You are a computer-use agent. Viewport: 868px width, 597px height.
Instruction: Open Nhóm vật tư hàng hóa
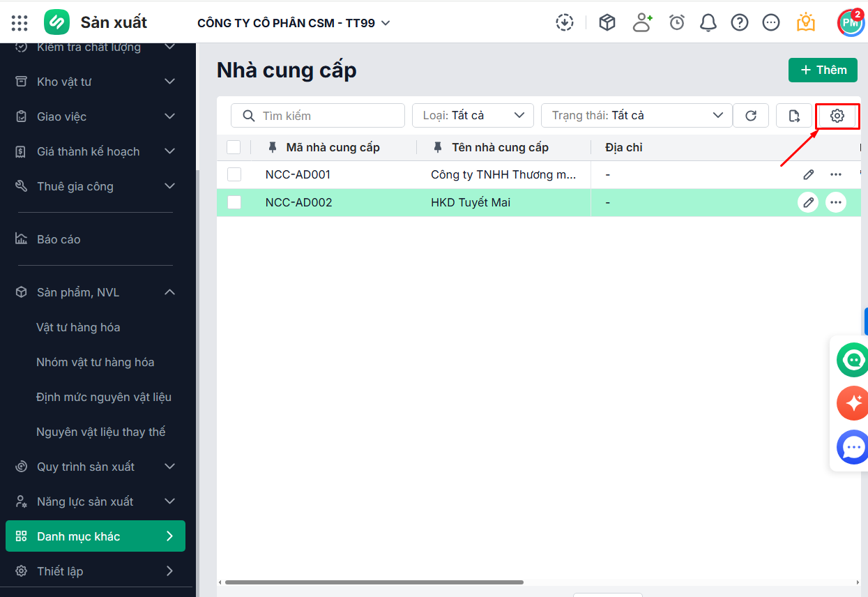[x=96, y=362]
